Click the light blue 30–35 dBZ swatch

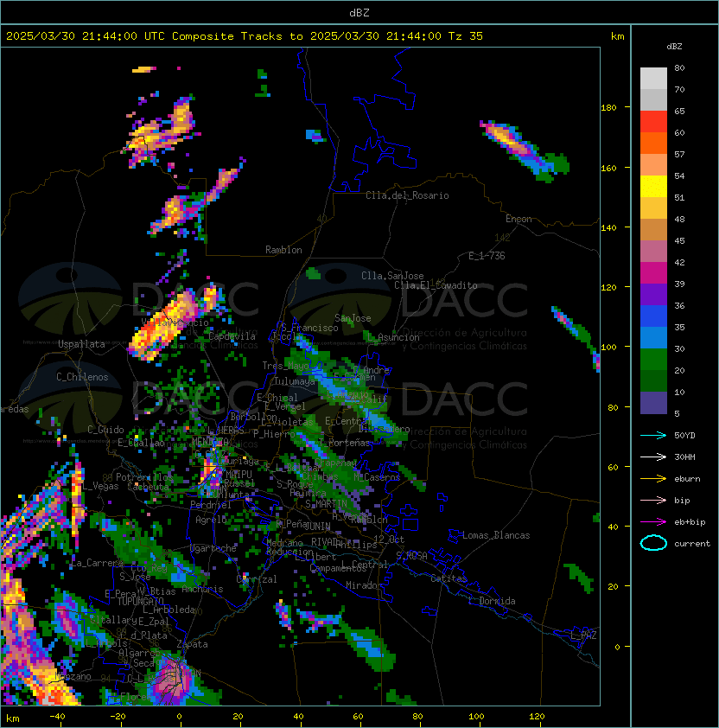tap(653, 337)
